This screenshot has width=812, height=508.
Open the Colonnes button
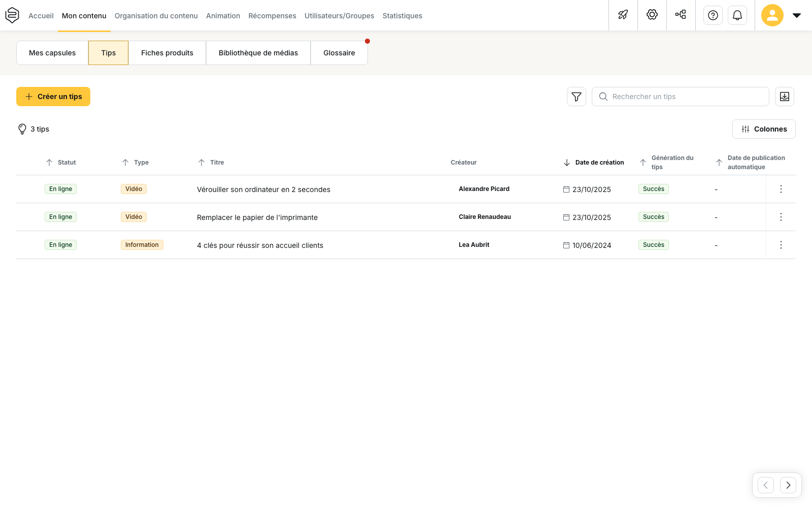[764, 129]
